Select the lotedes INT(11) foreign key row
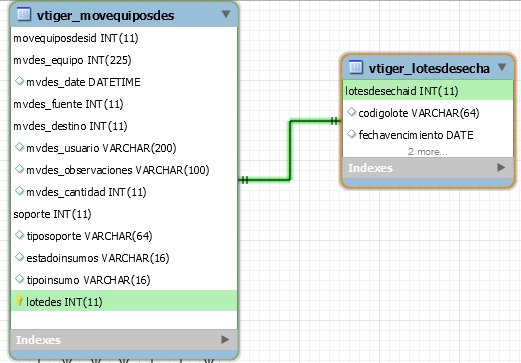 tap(124, 301)
